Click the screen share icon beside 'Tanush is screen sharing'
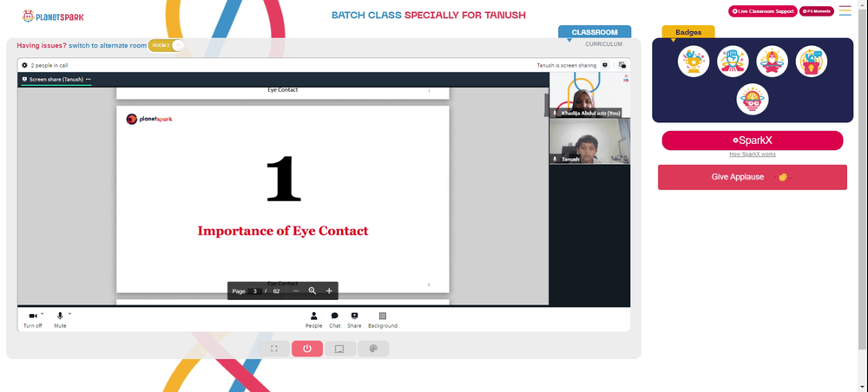The width and height of the screenshot is (868, 392). click(x=605, y=65)
